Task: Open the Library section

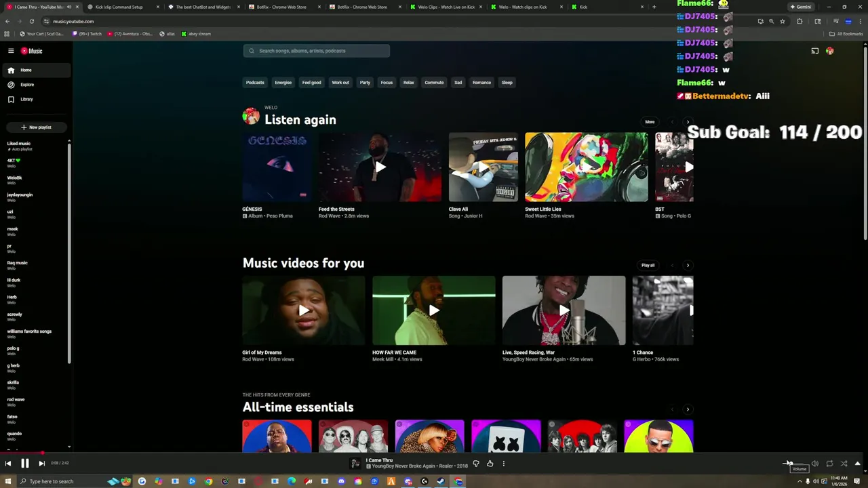Action: (x=35, y=99)
